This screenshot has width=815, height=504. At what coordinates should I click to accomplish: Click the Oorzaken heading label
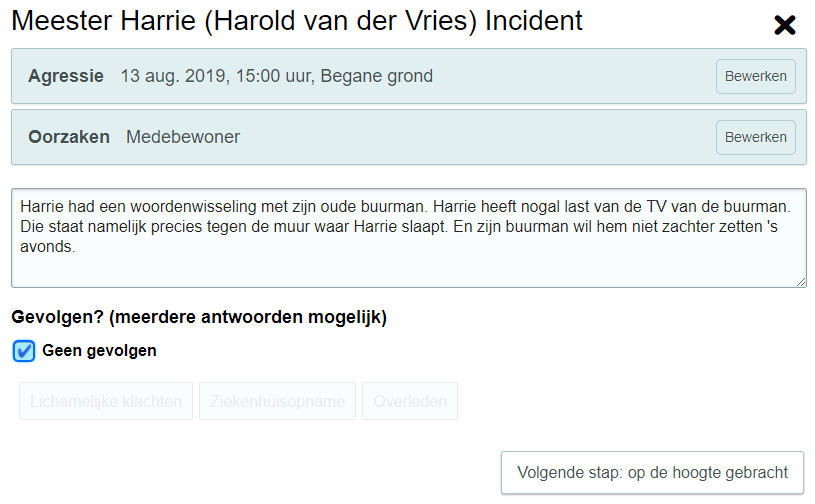[x=69, y=137]
